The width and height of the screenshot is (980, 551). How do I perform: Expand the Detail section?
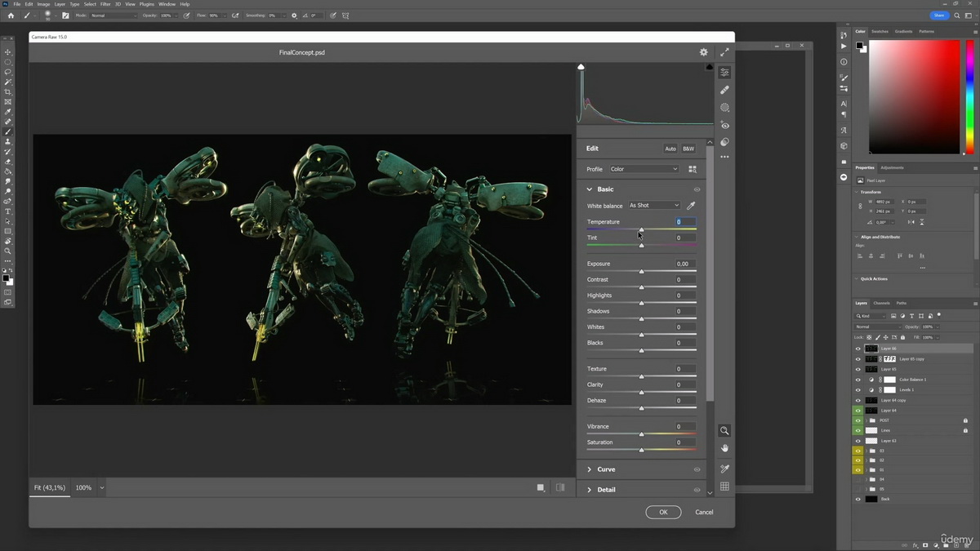(590, 490)
